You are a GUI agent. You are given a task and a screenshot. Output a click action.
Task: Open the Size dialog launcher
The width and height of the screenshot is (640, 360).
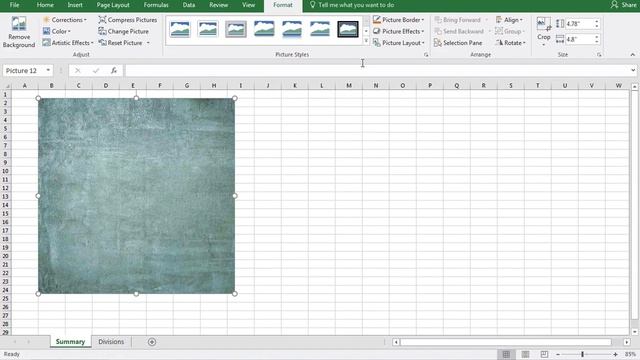point(599,55)
